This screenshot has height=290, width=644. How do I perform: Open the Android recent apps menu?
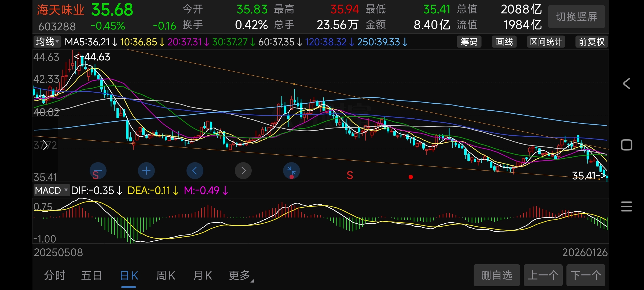click(x=627, y=207)
